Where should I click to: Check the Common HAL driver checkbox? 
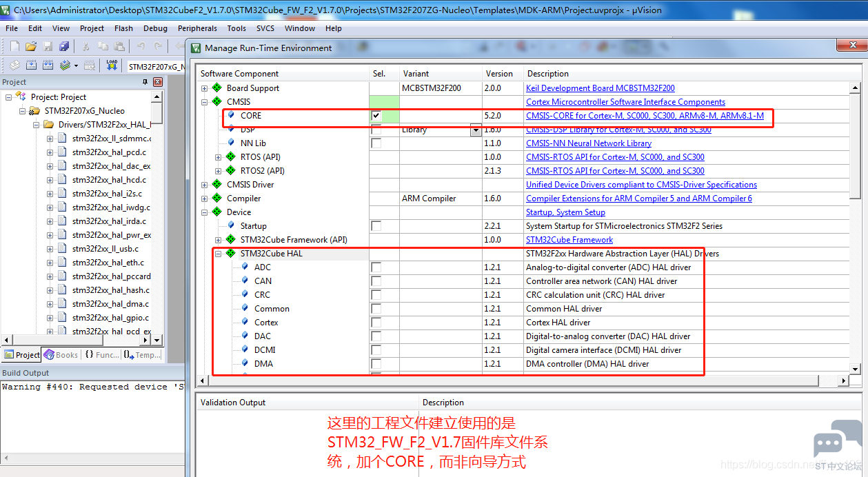click(x=376, y=309)
